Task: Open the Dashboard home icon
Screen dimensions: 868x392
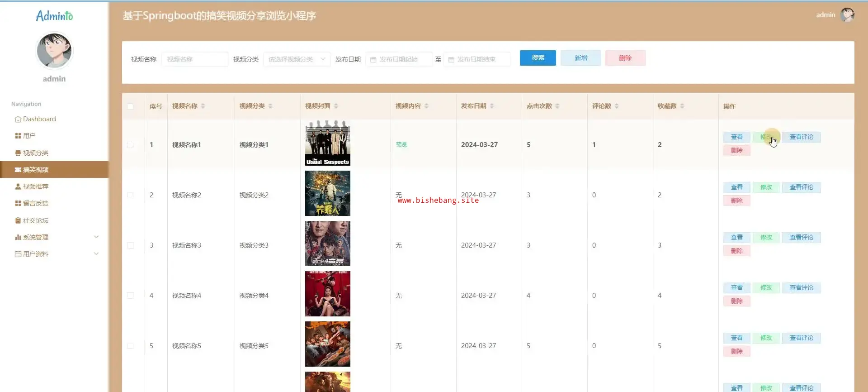Action: 18,119
